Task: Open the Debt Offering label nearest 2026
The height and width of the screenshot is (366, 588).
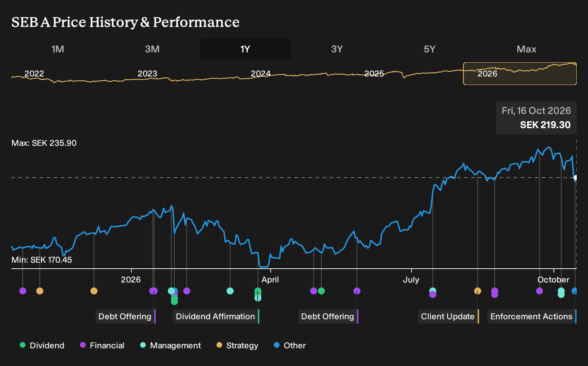Action: [126, 316]
